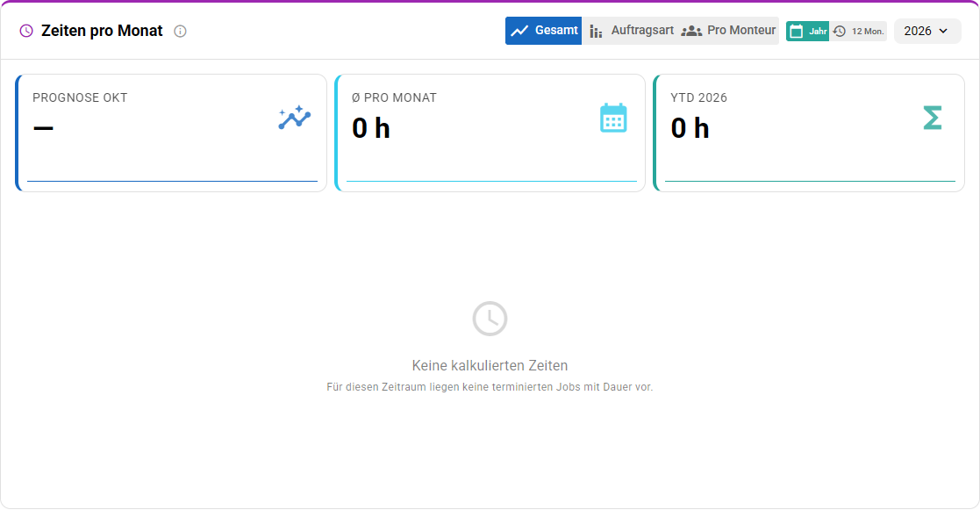980x510 pixels.
Task: Click the Ø PRO MONAT label
Action: tap(395, 97)
